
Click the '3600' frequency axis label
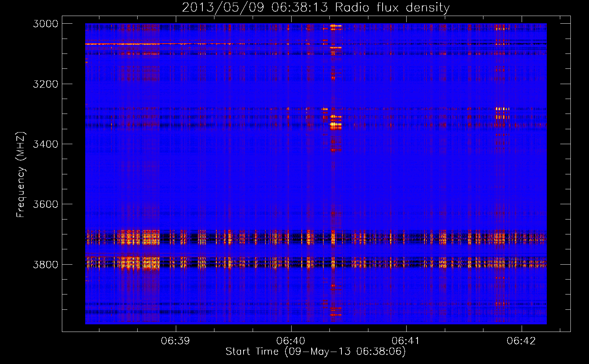46,204
